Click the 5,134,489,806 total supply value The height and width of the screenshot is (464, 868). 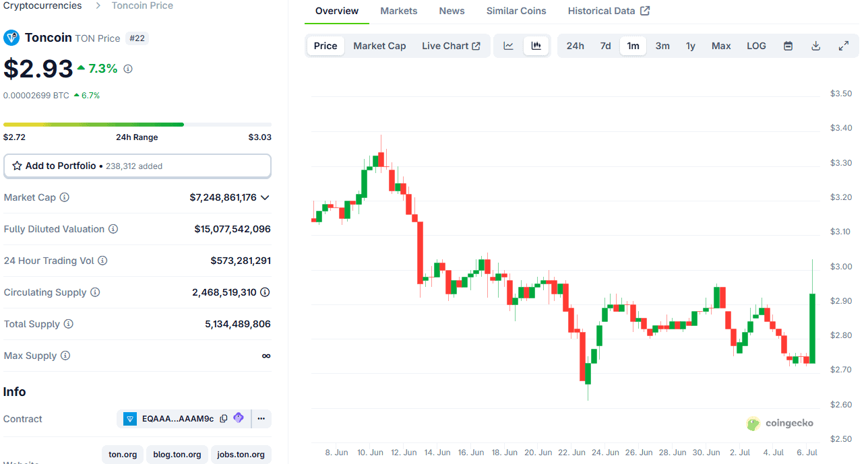pos(238,324)
